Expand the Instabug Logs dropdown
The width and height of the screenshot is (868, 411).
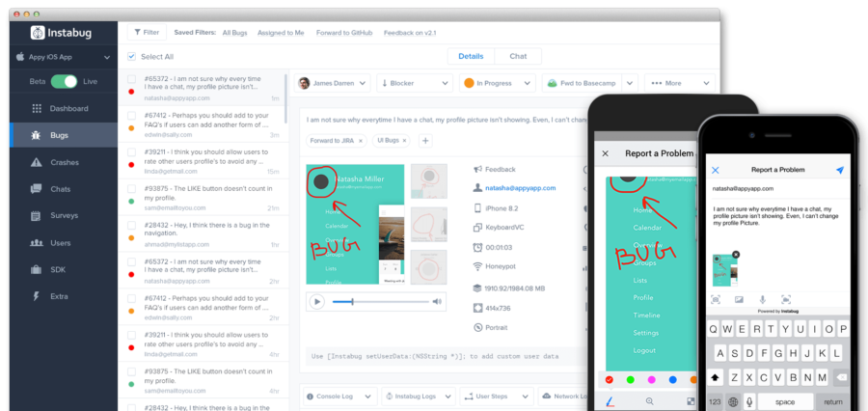coord(419,397)
